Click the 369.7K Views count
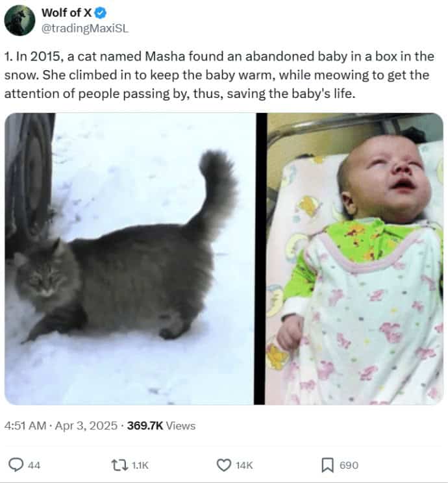448x483 pixels. [161, 426]
